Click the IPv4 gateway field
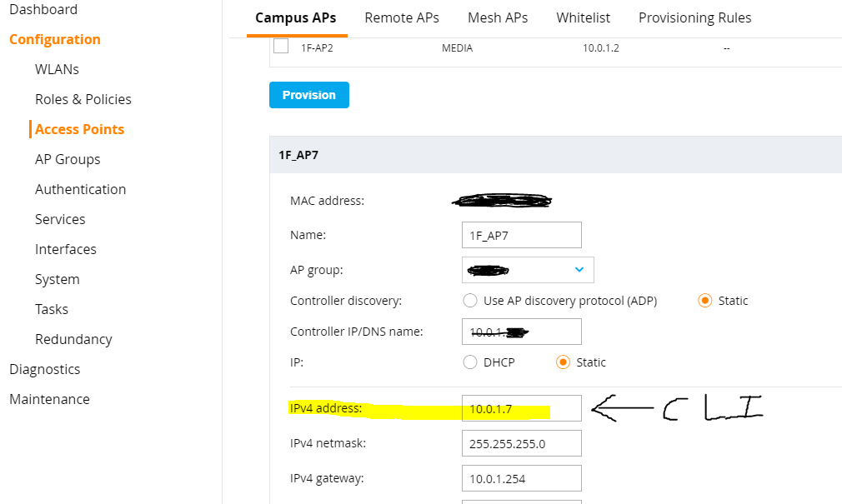The width and height of the screenshot is (842, 504). (521, 477)
